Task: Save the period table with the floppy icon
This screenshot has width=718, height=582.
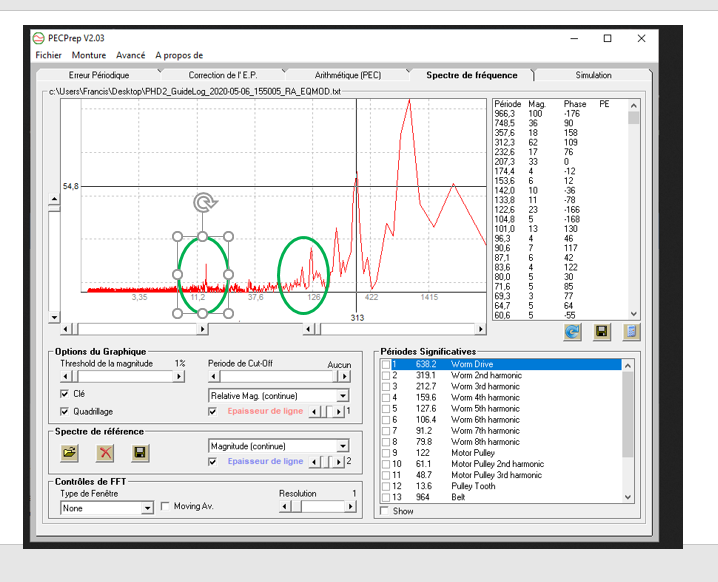Action: point(602,332)
